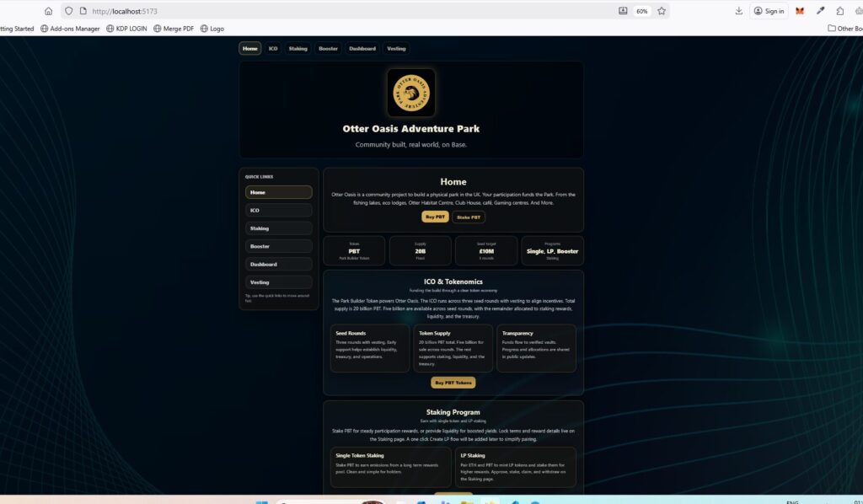Click the 60% zoom level indicator
Screen dimensions: 863x504
point(642,11)
